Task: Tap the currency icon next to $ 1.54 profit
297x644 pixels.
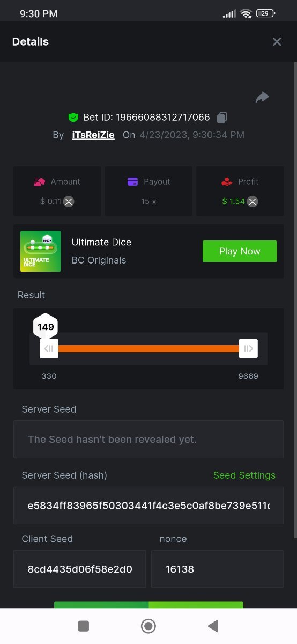Action: 253,202
